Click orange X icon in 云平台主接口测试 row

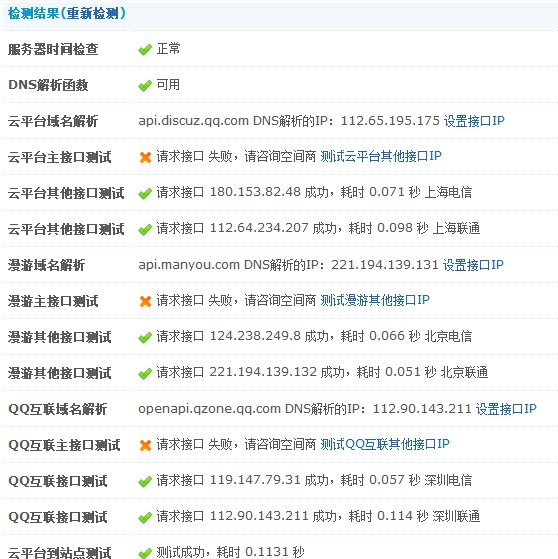point(145,157)
